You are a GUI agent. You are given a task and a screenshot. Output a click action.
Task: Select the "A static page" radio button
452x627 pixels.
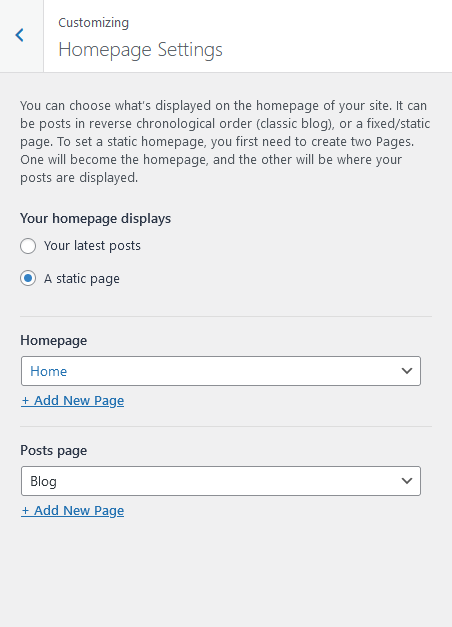pyautogui.click(x=28, y=278)
